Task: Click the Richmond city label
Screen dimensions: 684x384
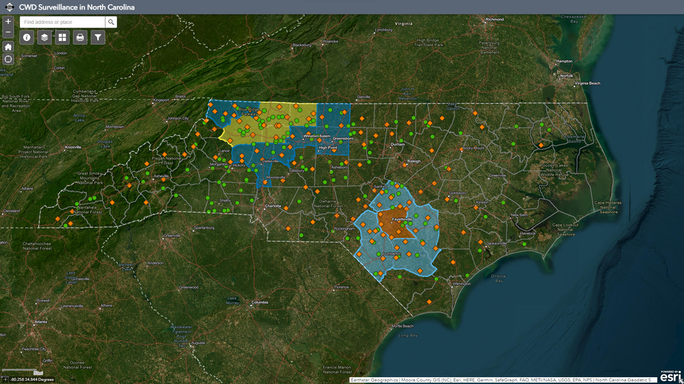Action: [x=495, y=19]
